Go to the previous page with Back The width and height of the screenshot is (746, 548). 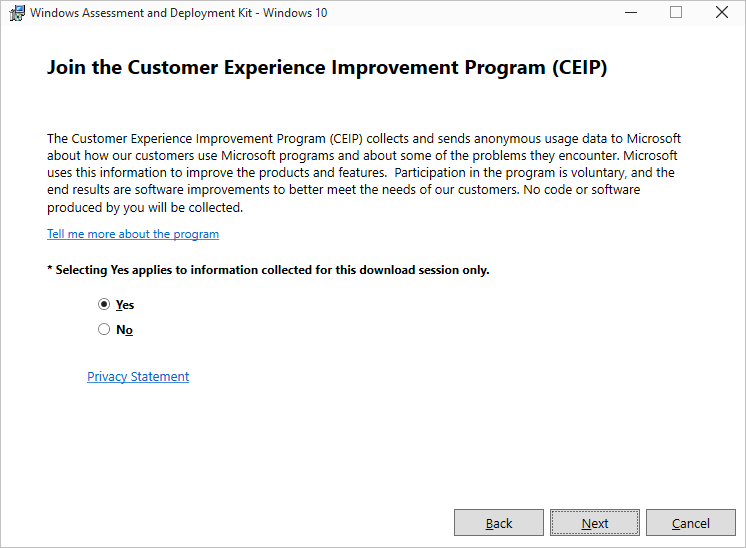pyautogui.click(x=499, y=523)
